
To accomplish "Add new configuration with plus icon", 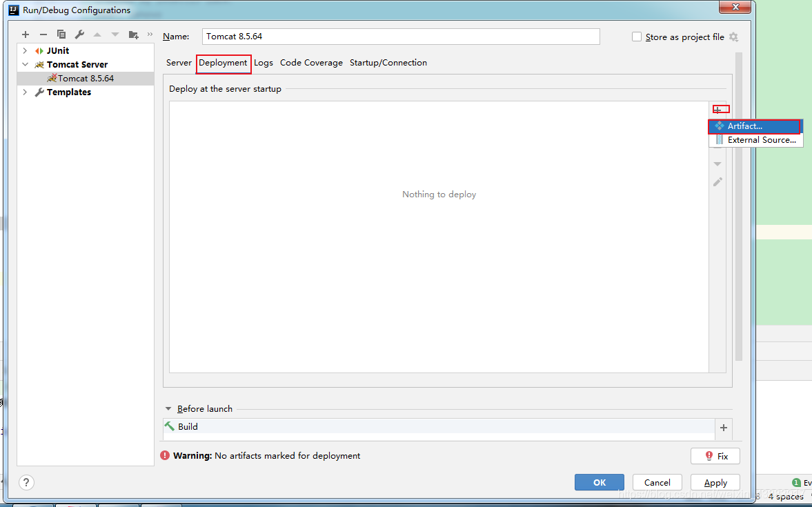I will (26, 34).
